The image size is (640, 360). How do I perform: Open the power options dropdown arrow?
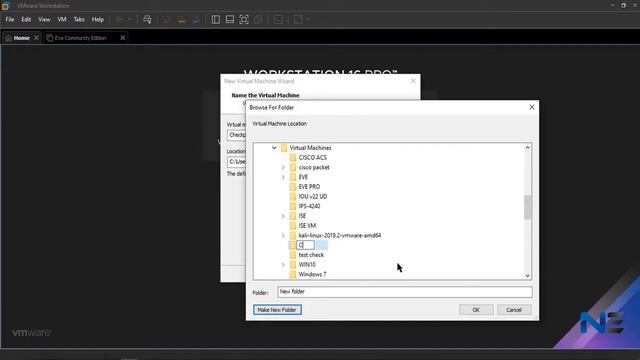pos(129,20)
